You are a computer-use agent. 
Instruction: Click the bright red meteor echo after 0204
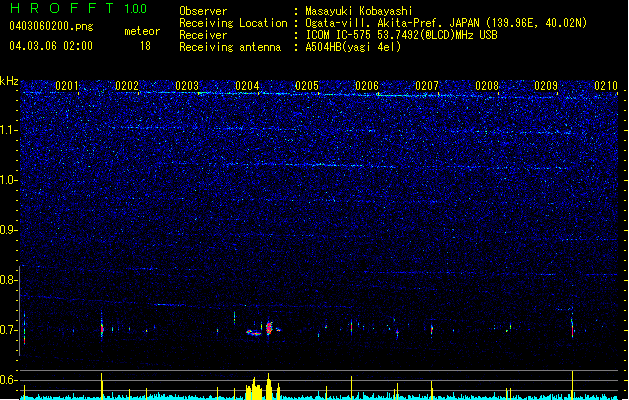pyautogui.click(x=269, y=328)
